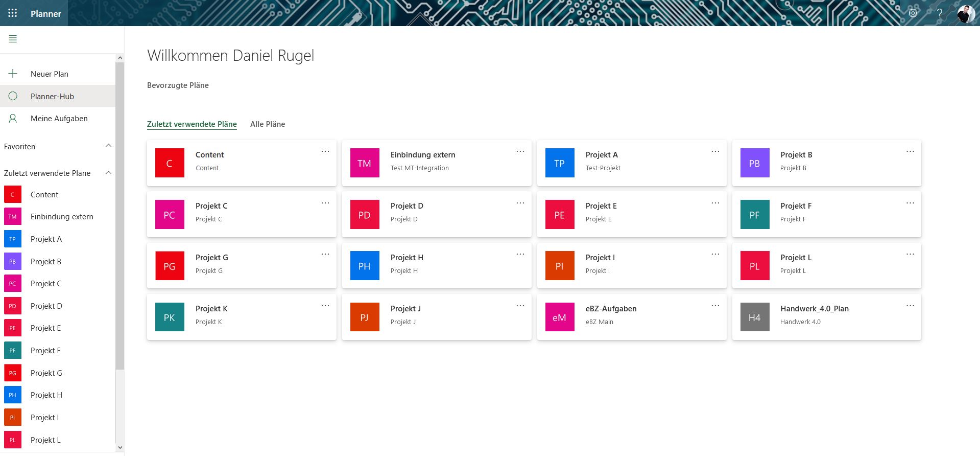
Task: Click the plus icon for Neuer Plan
Action: coord(13,74)
